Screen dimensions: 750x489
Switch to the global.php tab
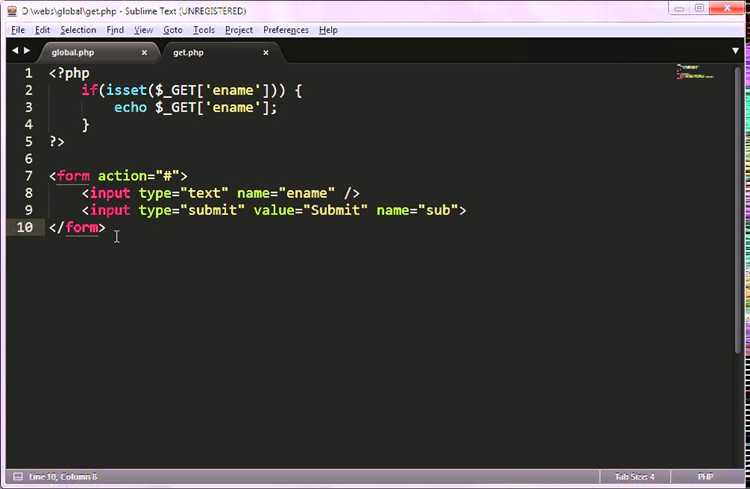point(73,53)
